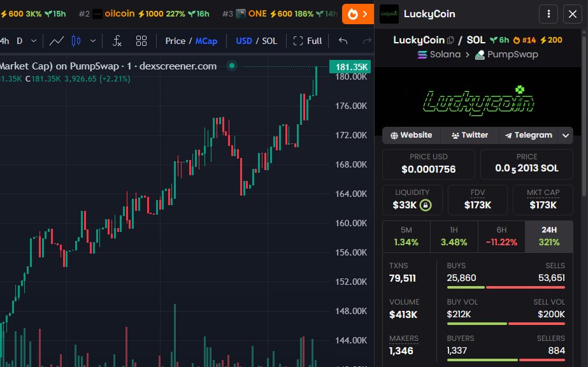
Task: Click the buy vol versus sell vol bar
Action: point(506,324)
